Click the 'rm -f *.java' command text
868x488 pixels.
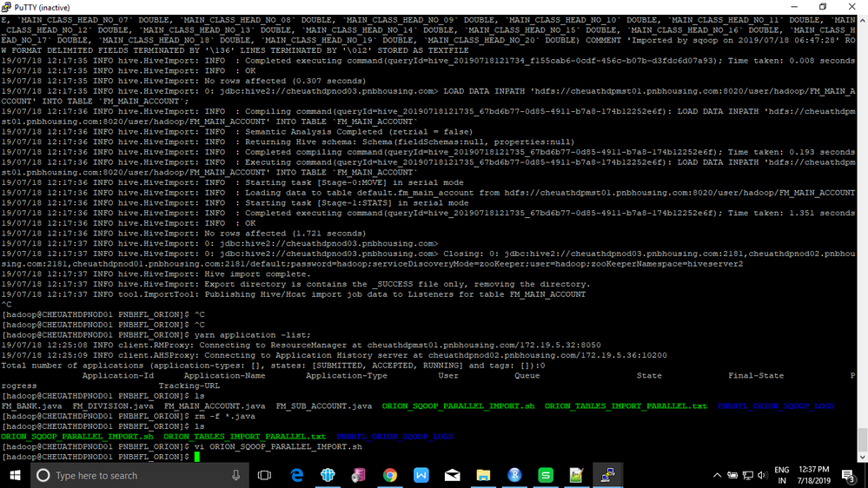coord(225,416)
